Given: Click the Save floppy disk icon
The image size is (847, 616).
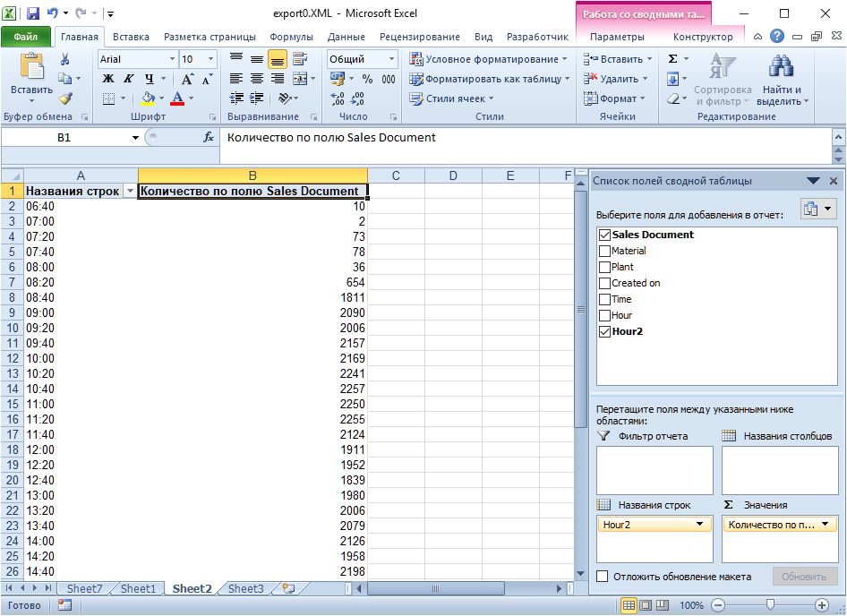Looking at the screenshot, I should click(33, 13).
